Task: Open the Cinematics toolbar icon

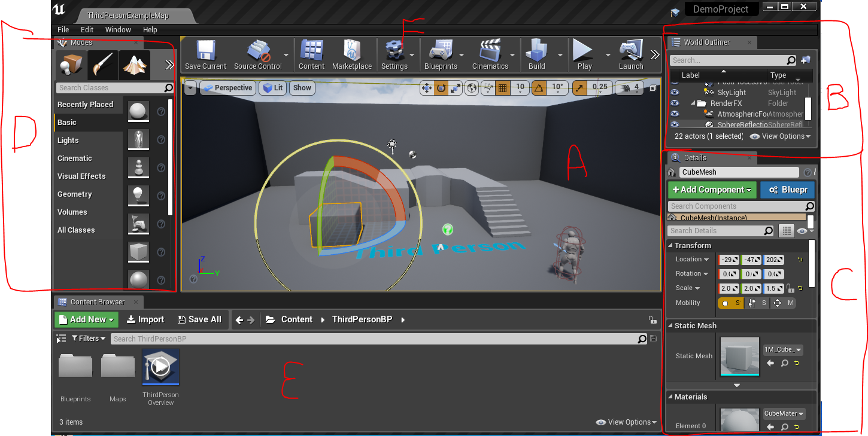Action: tap(490, 51)
